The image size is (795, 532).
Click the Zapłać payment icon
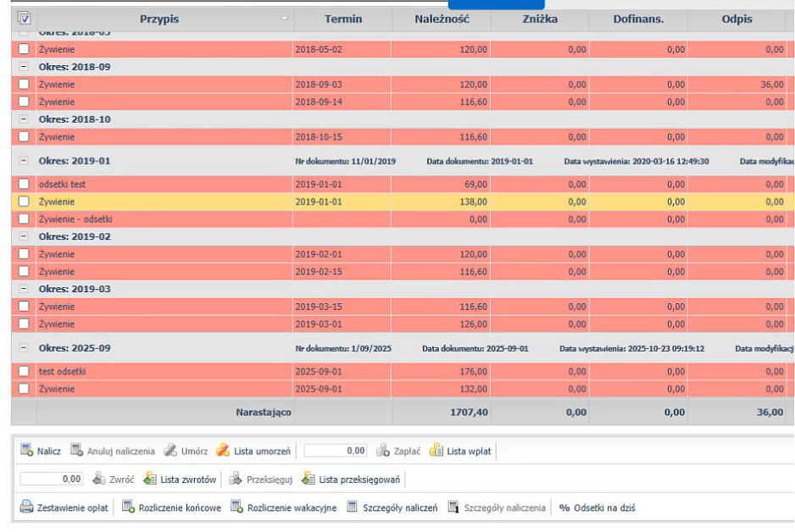click(x=383, y=452)
